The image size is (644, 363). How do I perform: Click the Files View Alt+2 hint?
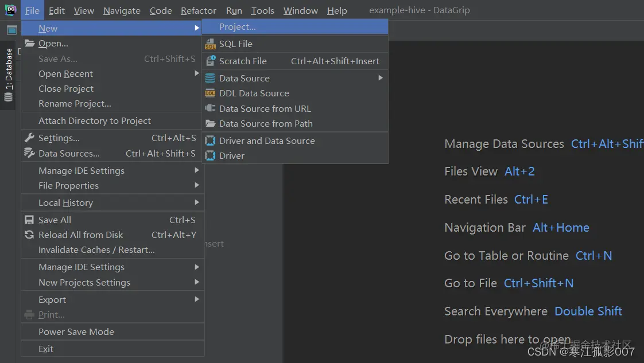(490, 171)
